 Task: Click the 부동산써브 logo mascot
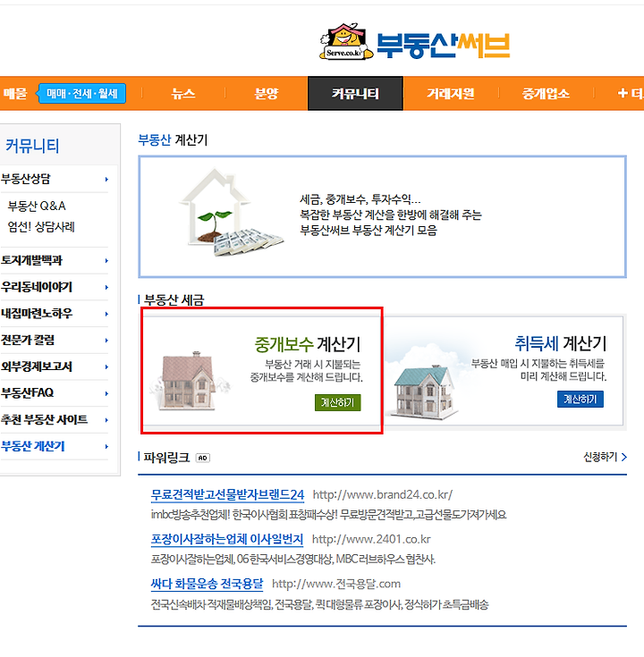pos(346,41)
